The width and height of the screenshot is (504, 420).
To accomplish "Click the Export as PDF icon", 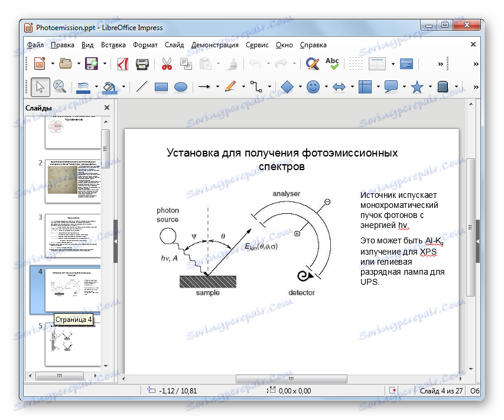I will click(x=123, y=64).
